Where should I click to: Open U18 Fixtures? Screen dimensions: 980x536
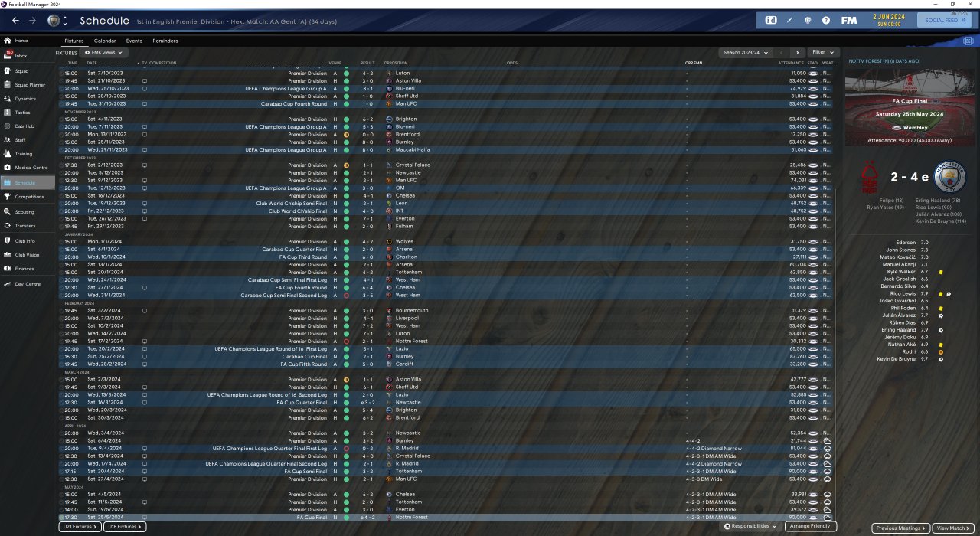pyautogui.click(x=125, y=527)
